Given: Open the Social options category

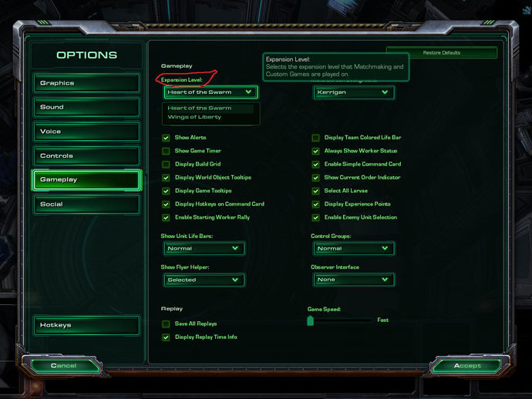Looking at the screenshot, I should [86, 204].
